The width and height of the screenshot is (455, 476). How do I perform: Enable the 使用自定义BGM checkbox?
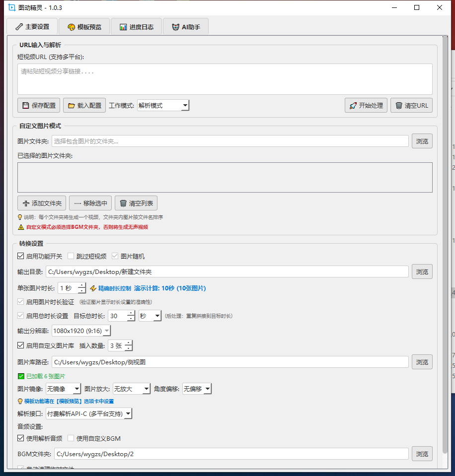click(x=71, y=438)
